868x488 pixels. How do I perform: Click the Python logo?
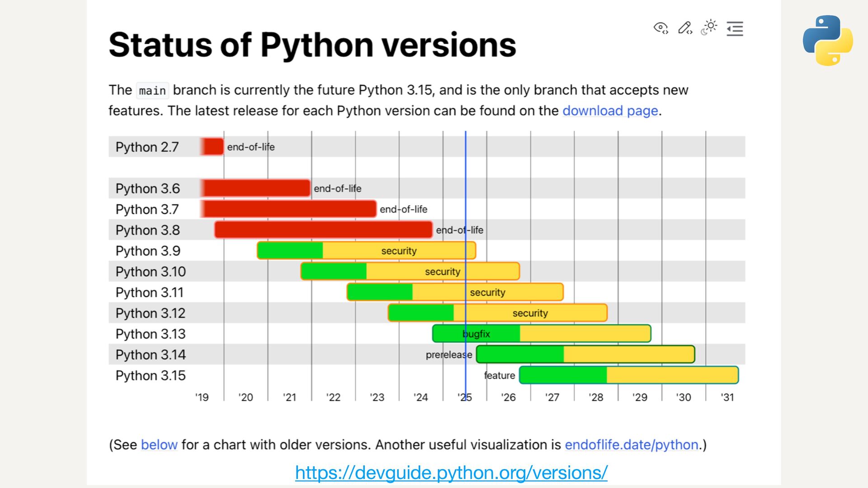[x=828, y=41]
